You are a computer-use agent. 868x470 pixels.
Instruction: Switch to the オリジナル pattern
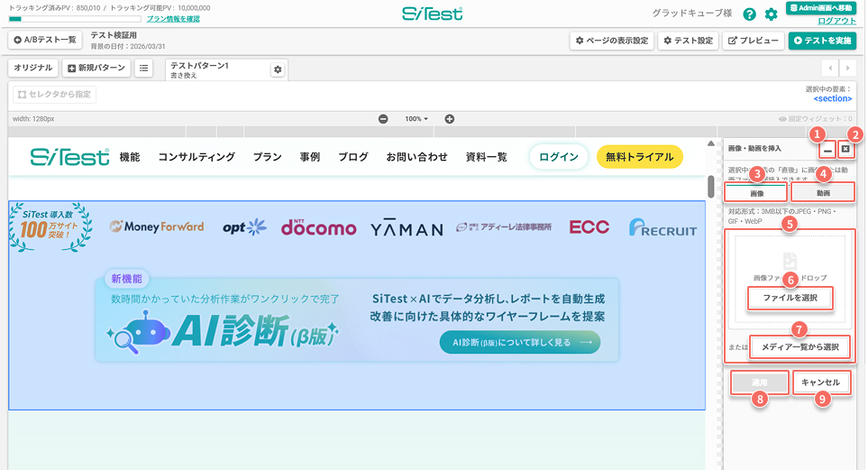coord(33,69)
